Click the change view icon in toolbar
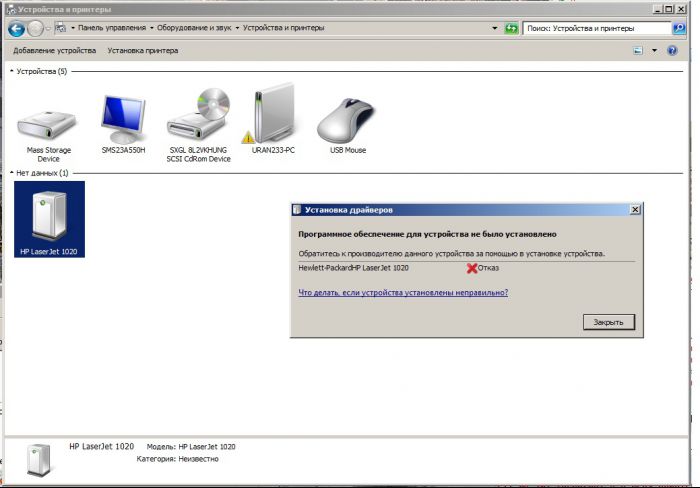The width and height of the screenshot is (700, 488). coord(637,50)
